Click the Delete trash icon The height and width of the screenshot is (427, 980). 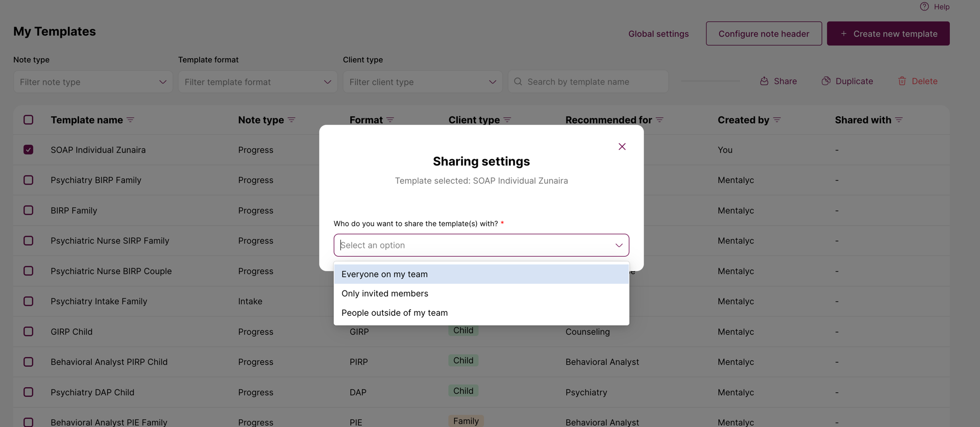click(902, 81)
